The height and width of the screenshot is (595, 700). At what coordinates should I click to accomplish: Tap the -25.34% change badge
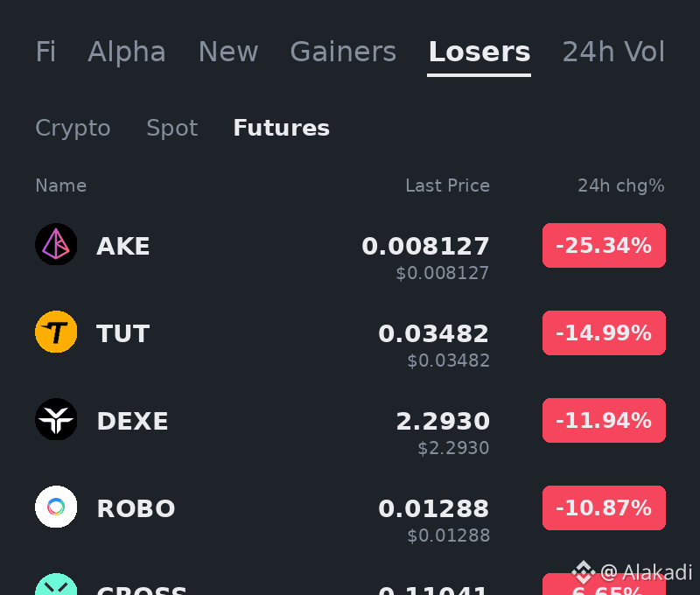click(604, 246)
